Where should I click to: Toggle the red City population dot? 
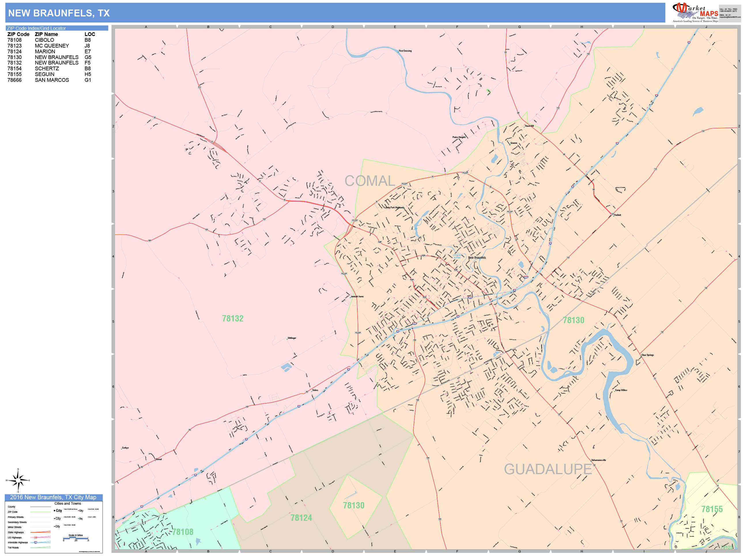tap(79, 511)
